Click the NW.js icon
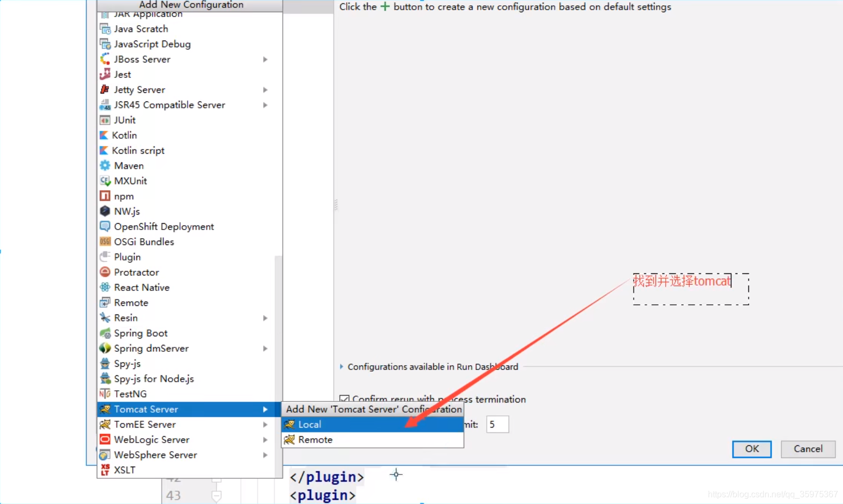The image size is (843, 504). tap(105, 211)
